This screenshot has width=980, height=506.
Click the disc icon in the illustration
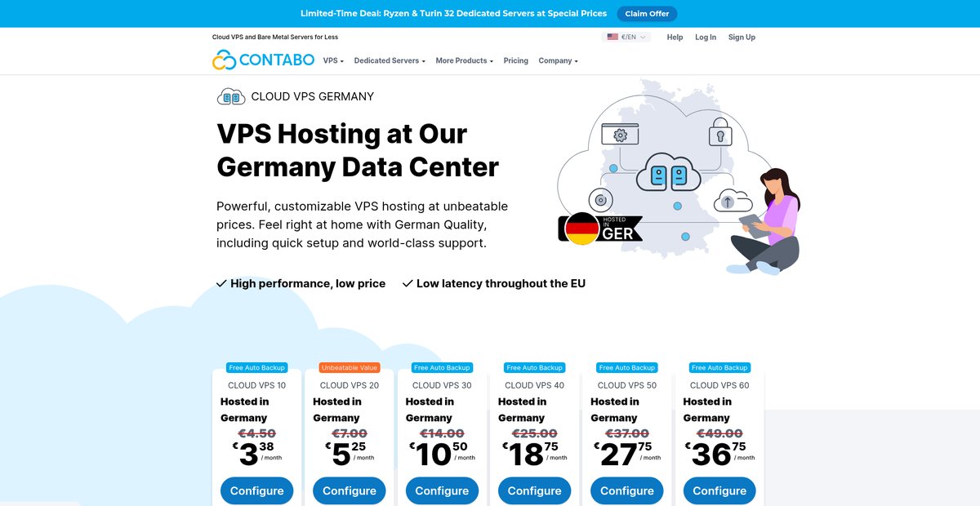coord(601,199)
